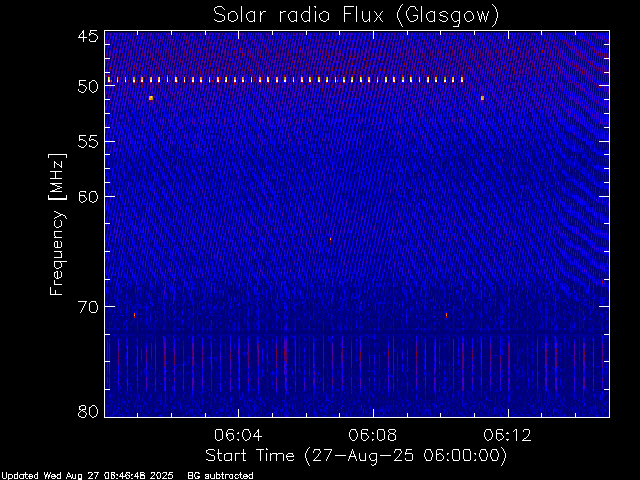
Task: Click the 'Updated Wed Aug 27' timestamp text
Action: point(87,476)
